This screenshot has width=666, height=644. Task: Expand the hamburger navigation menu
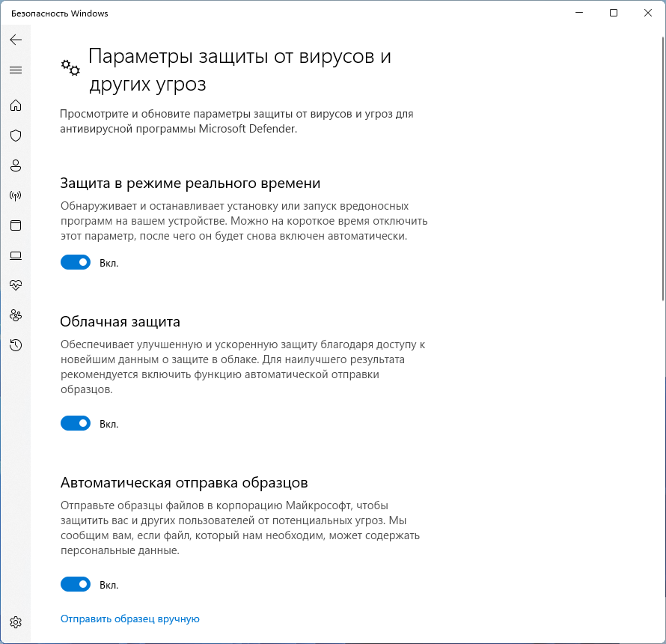click(16, 70)
